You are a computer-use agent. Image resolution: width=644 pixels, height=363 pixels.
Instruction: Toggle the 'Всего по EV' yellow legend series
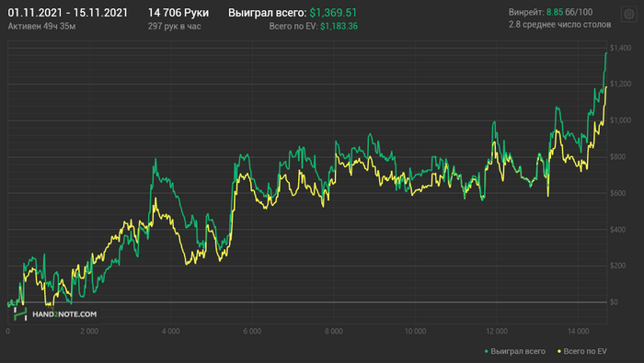pyautogui.click(x=581, y=351)
